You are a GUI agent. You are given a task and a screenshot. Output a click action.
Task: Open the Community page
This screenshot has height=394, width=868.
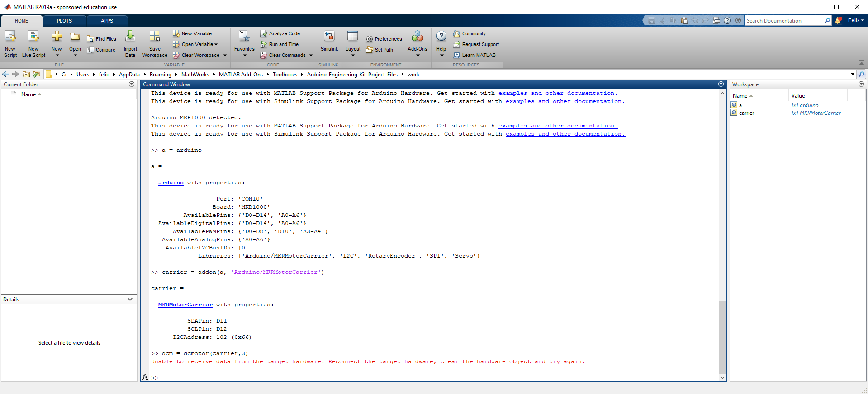(470, 33)
